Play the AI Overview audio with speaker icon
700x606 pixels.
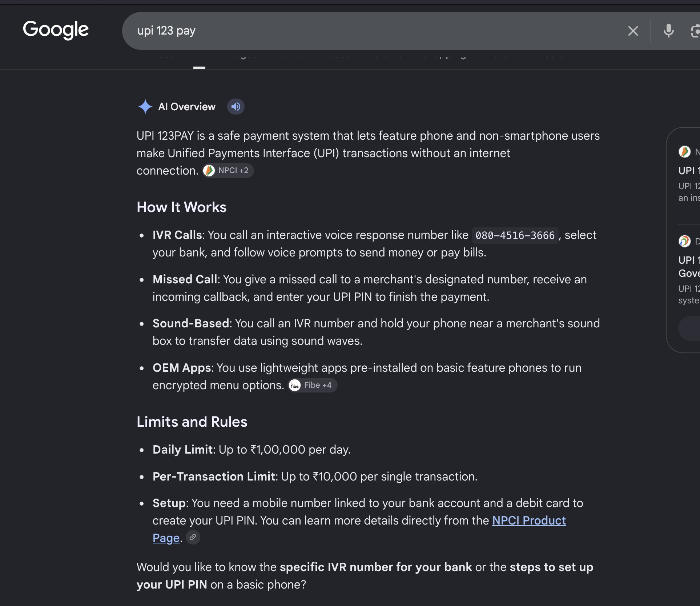point(236,107)
